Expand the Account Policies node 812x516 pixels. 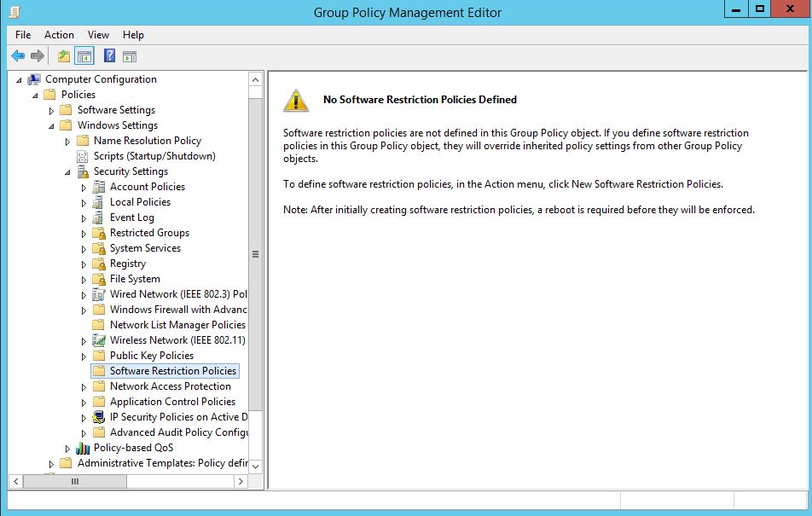84,187
